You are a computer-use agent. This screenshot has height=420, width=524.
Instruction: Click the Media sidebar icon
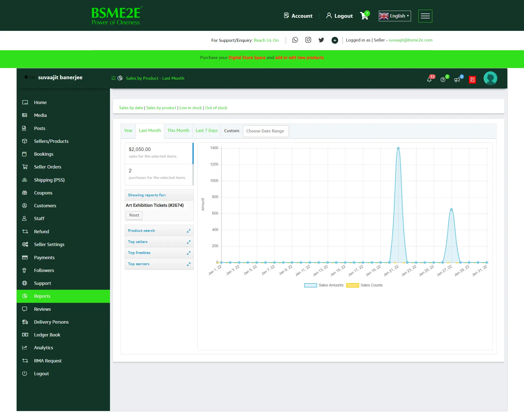tap(25, 115)
